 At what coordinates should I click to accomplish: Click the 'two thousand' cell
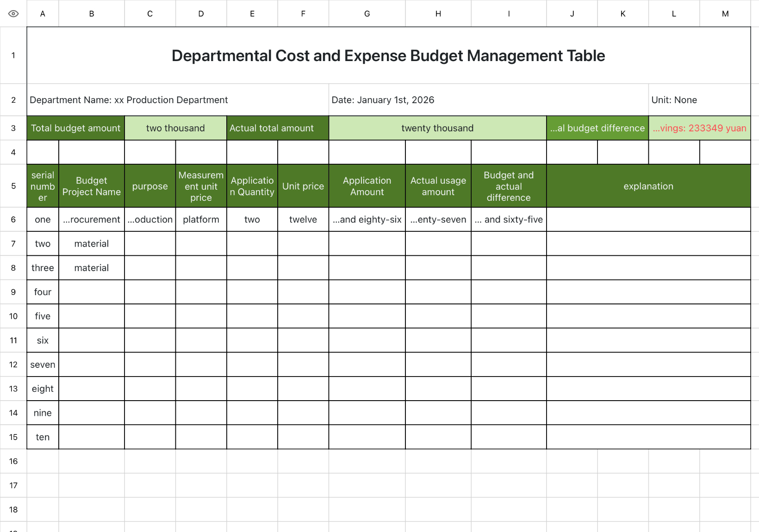(x=175, y=128)
